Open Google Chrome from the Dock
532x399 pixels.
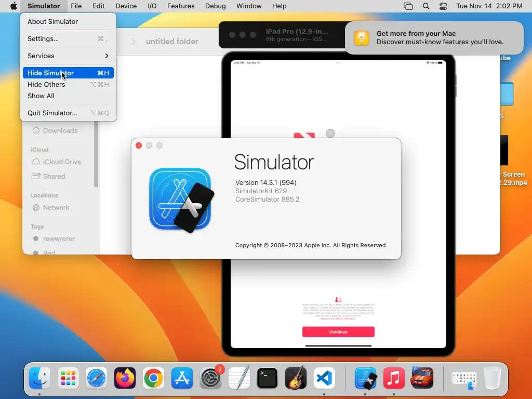click(153, 378)
